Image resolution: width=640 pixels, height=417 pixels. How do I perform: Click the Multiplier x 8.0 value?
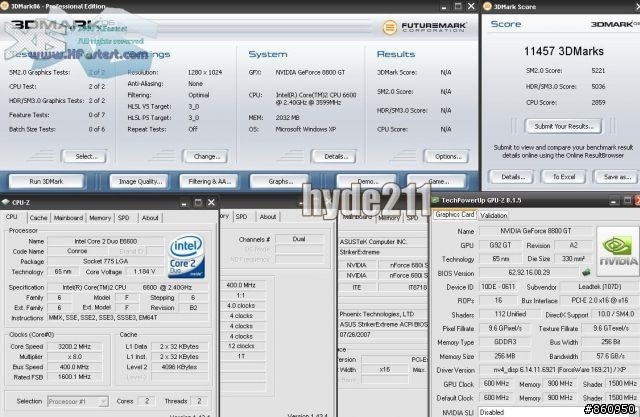pyautogui.click(x=75, y=357)
